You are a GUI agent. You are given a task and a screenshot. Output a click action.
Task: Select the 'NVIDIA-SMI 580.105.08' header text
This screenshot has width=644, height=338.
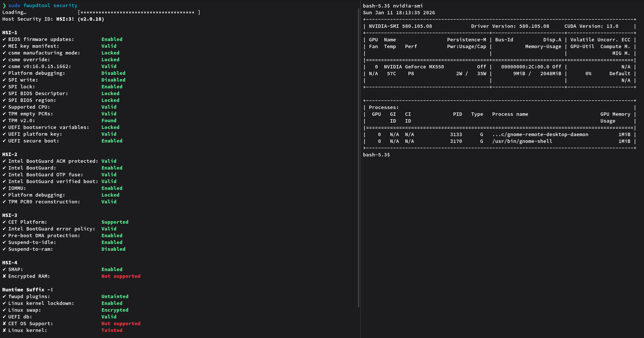[x=401, y=26]
